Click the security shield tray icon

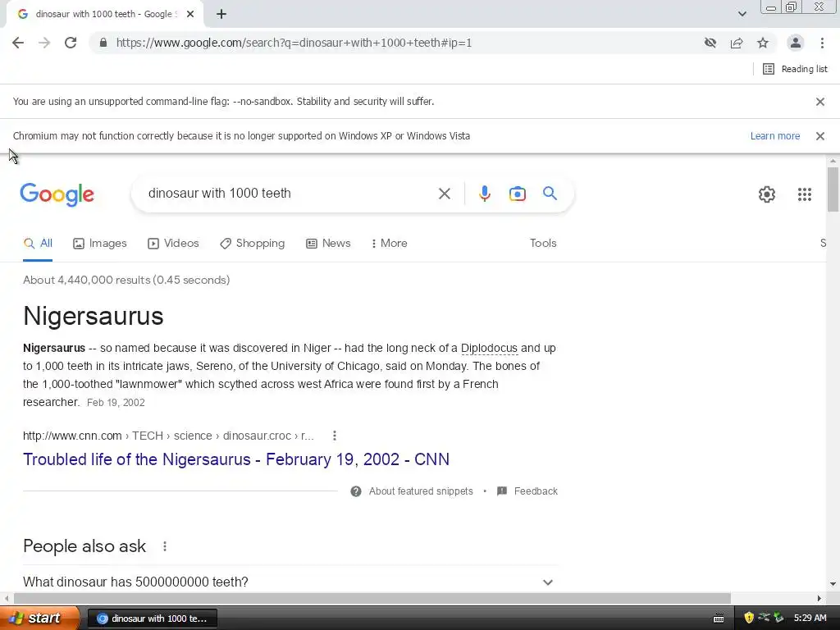point(749,619)
